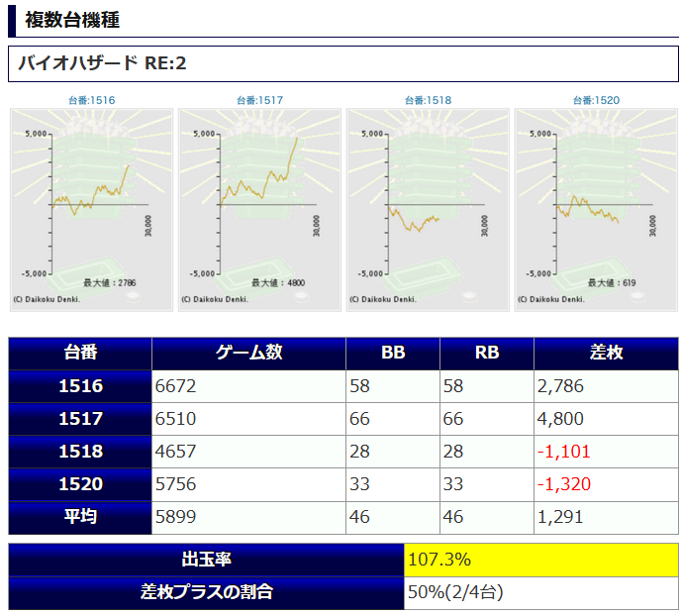Open the graph thumbnail for machine 1516
The width and height of the screenshot is (682, 616).
(x=91, y=209)
